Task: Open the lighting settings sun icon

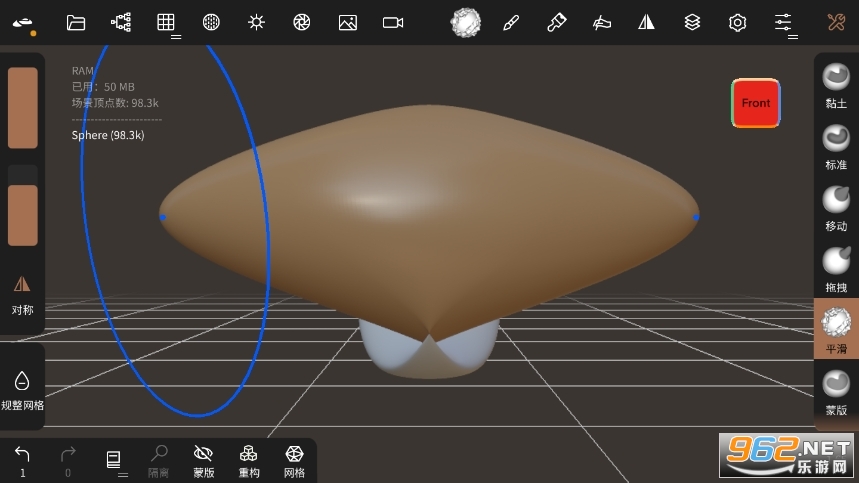Action: 256,22
